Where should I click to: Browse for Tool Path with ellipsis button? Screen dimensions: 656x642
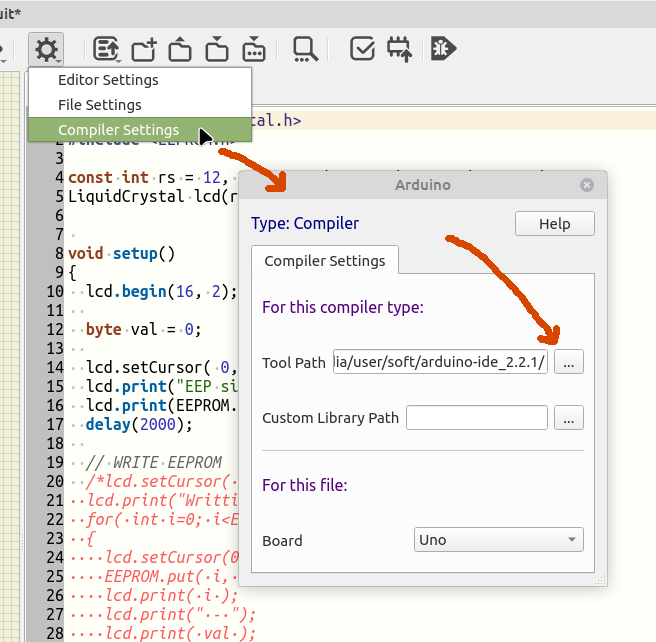pyautogui.click(x=569, y=362)
